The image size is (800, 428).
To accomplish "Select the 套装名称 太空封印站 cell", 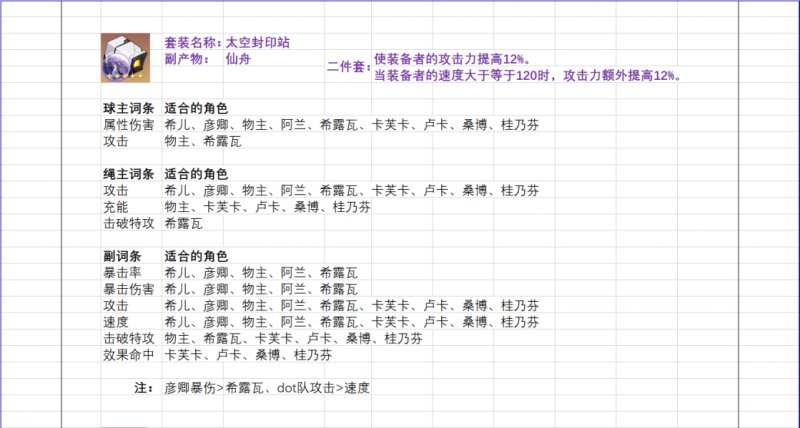I will (x=226, y=43).
